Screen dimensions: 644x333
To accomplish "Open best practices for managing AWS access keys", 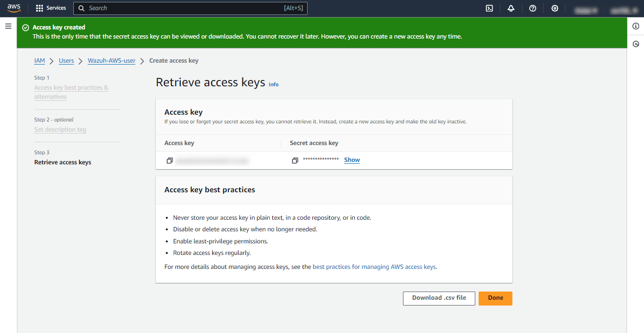I will click(374, 266).
